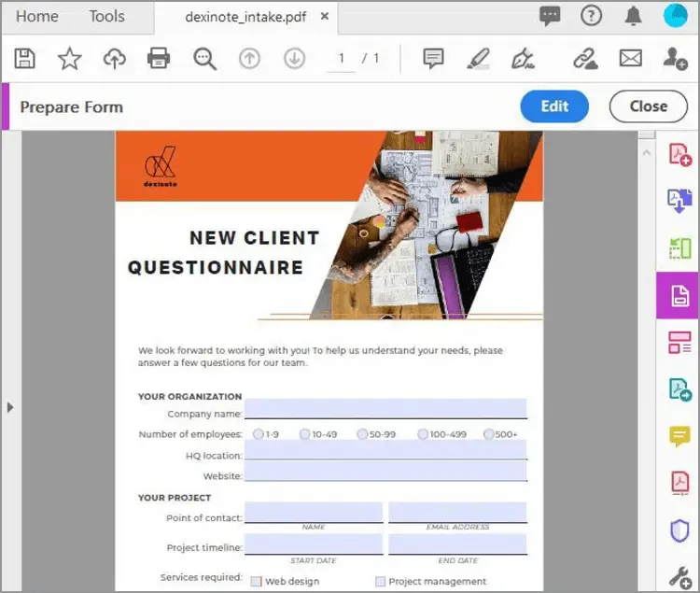Open yellow Comment tool in sidebar

679,436
